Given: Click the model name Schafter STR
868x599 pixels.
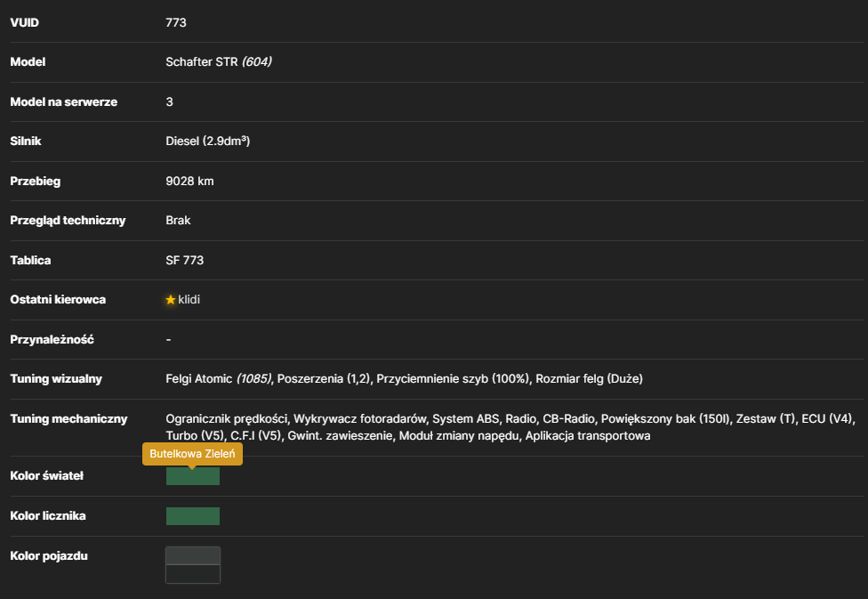Looking at the screenshot, I should pos(202,62).
